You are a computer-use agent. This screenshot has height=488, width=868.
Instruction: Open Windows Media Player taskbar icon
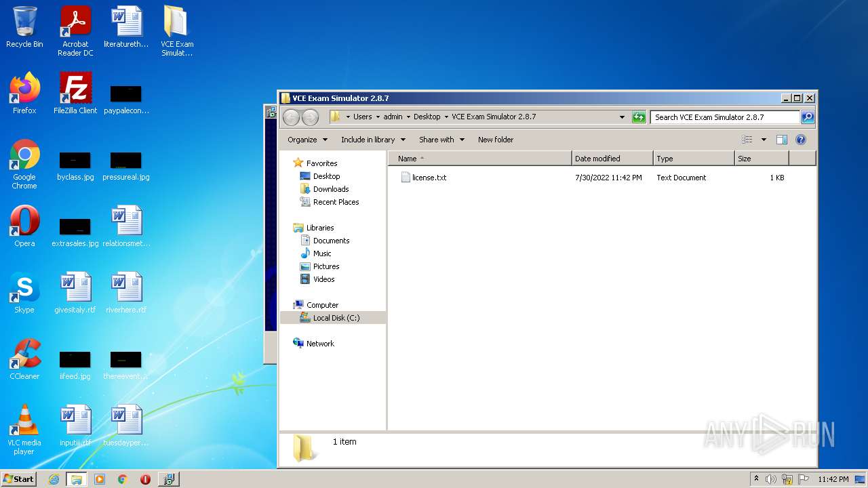pos(100,479)
